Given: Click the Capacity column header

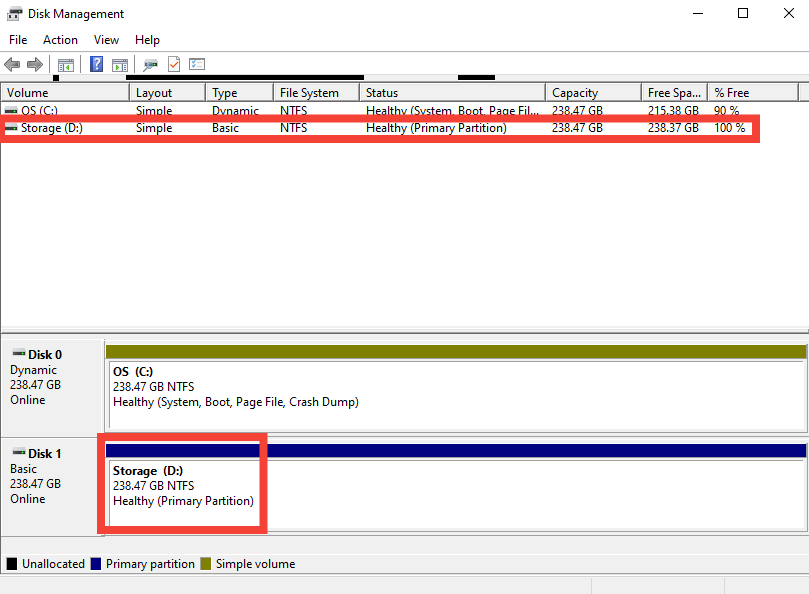Looking at the screenshot, I should pyautogui.click(x=590, y=91).
